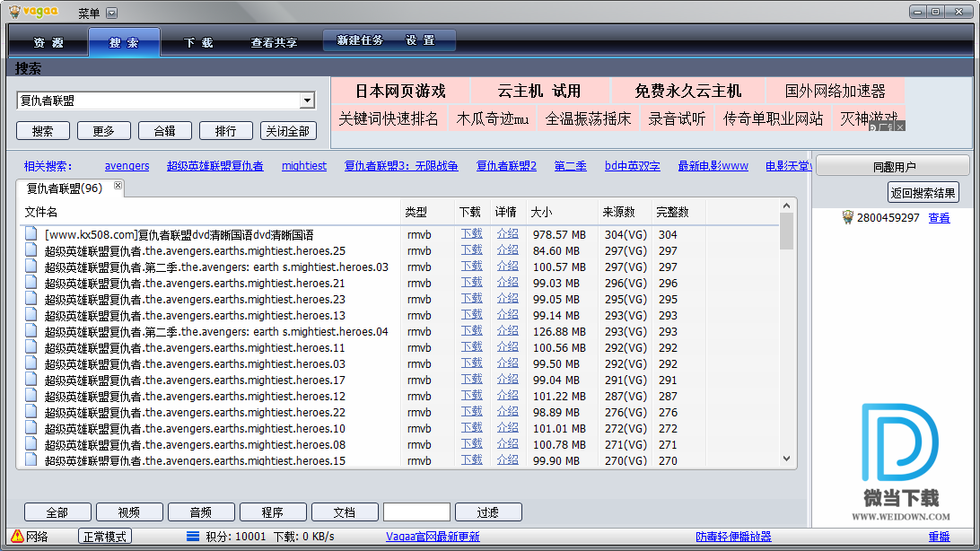The width and height of the screenshot is (980, 551).
Task: Click file icon of heroes.11 row
Action: click(31, 346)
